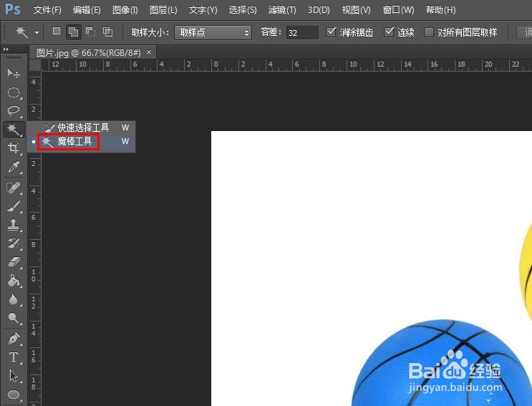
Task: Select the History Brush tool
Action: 14,243
